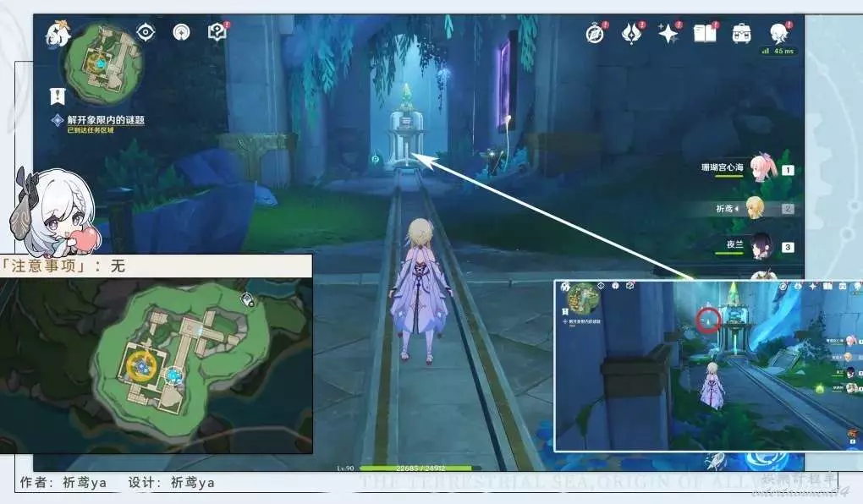Click the party slot number 1 box

click(x=788, y=170)
